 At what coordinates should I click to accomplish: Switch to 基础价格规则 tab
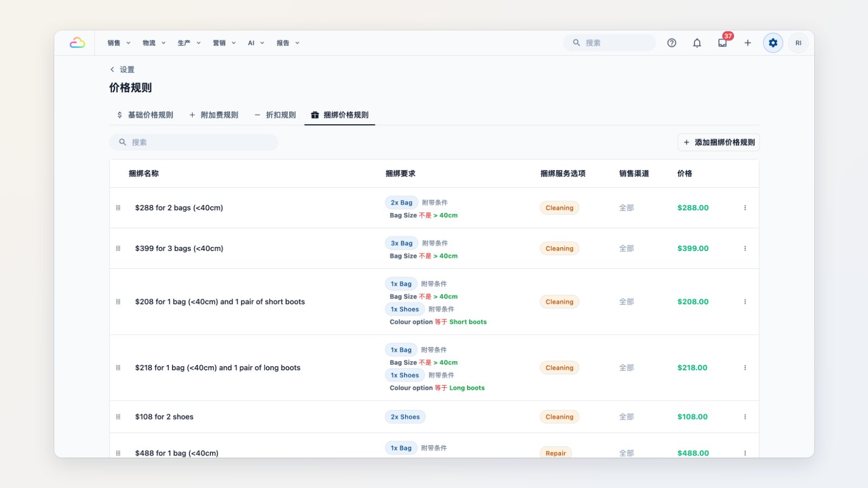[145, 115]
